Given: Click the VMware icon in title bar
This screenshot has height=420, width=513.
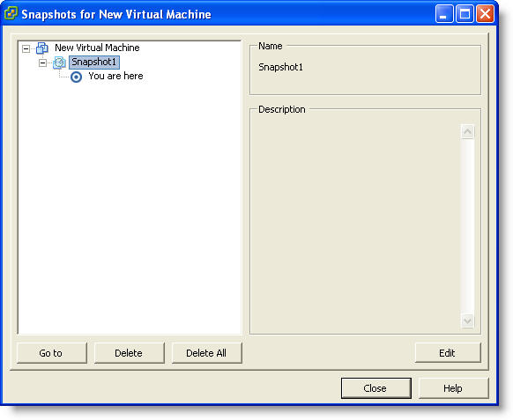Looking at the screenshot, I should point(11,13).
